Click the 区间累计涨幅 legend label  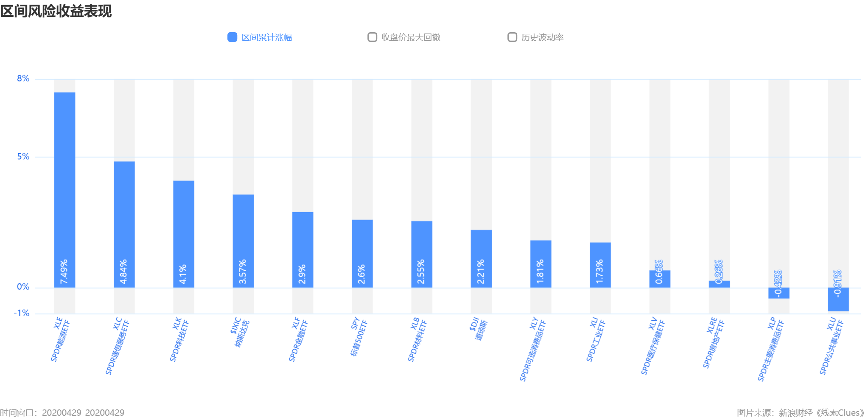click(x=266, y=37)
